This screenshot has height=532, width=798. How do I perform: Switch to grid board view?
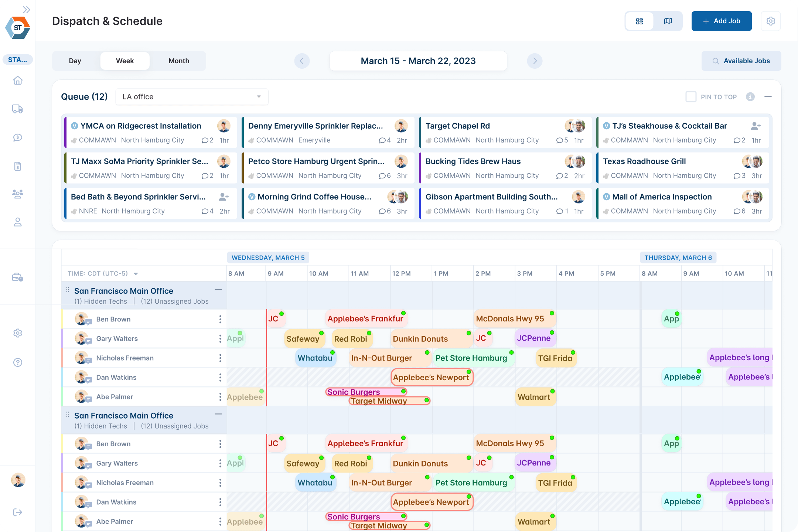pos(640,21)
